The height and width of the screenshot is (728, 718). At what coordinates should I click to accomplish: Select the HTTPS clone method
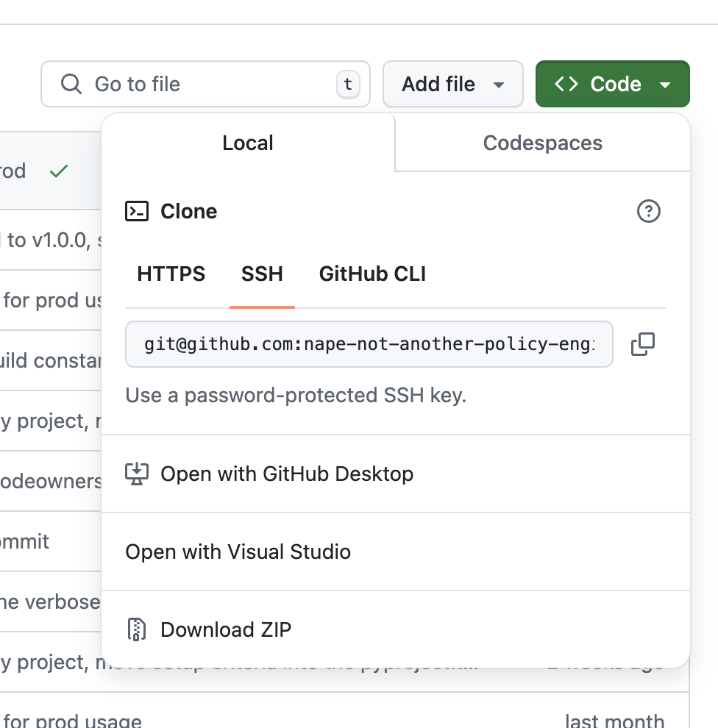pyautogui.click(x=171, y=274)
